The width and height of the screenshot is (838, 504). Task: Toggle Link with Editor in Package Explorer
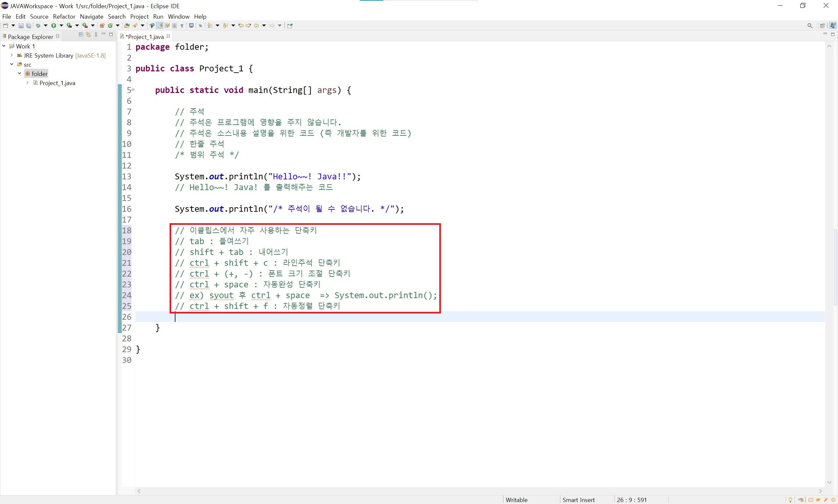pos(88,35)
